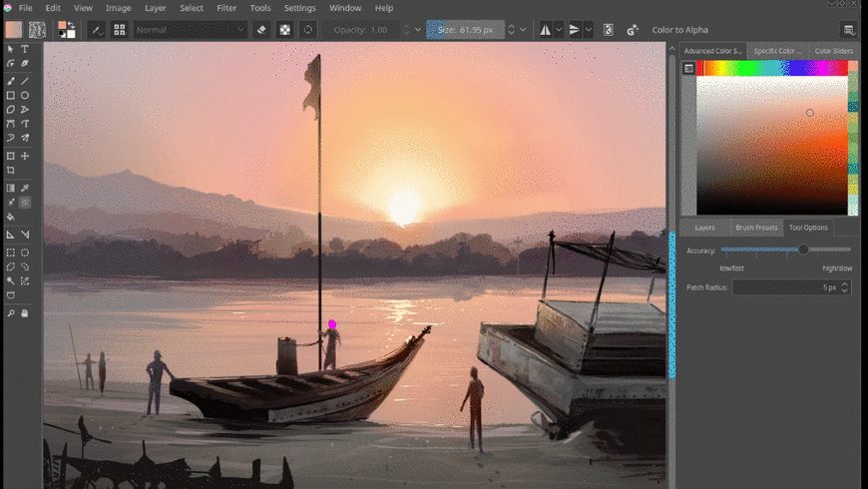Open the Filter menu
This screenshot has height=489, width=868.
click(226, 8)
